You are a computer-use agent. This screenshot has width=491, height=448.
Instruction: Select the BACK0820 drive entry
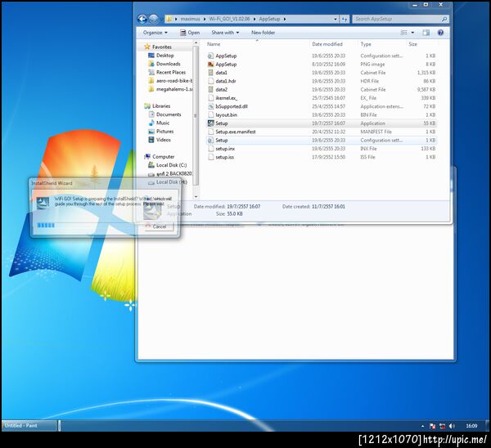tap(174, 173)
